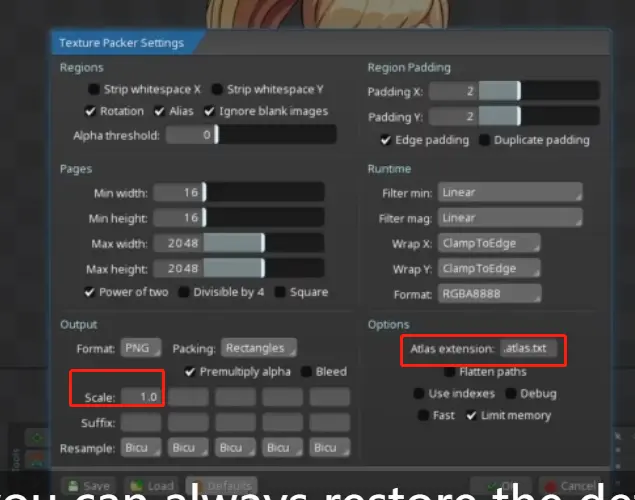Click Texture Packer Settings title tab
This screenshot has height=500, width=635.
[x=122, y=43]
